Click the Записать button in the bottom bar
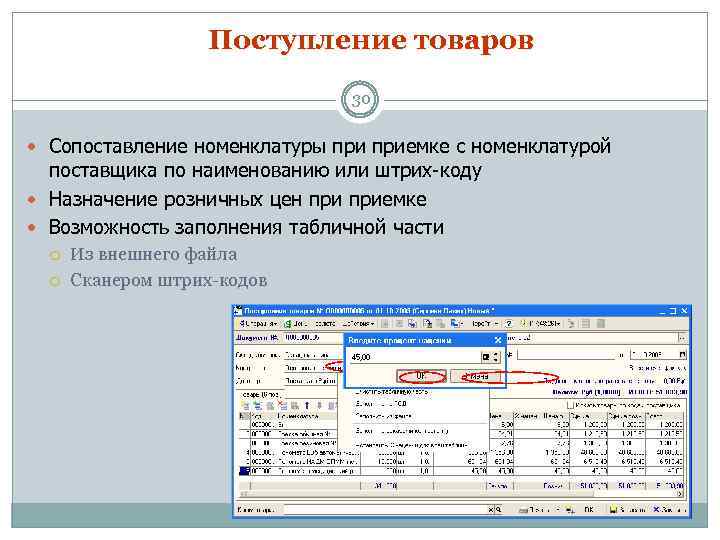 627,510
